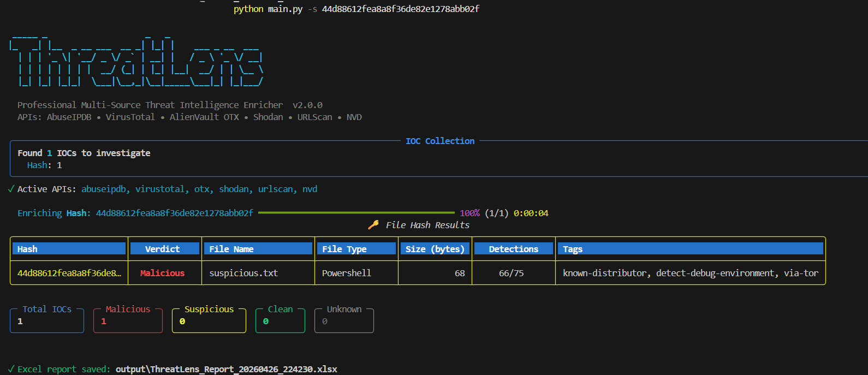Click the tags cell with known-distributor
Viewport: 868px width, 375px height.
click(x=691, y=273)
